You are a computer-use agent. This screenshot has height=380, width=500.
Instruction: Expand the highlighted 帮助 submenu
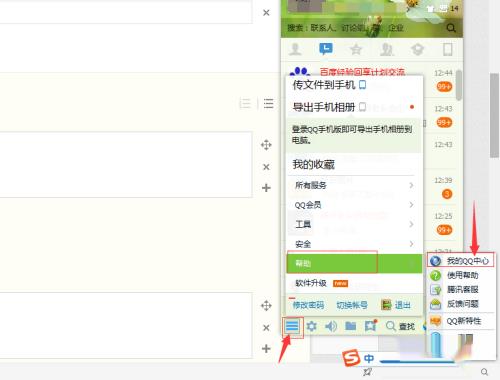point(355,263)
